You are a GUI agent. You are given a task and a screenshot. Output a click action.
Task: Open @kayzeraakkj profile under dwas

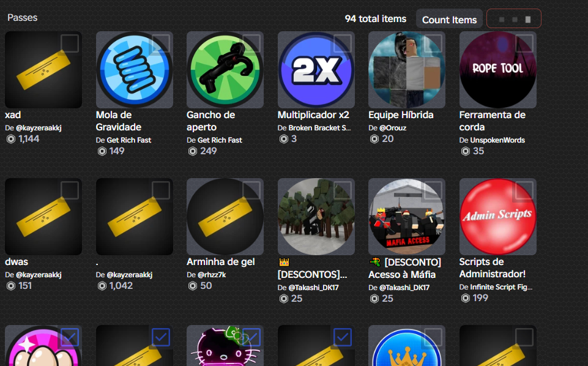point(39,275)
